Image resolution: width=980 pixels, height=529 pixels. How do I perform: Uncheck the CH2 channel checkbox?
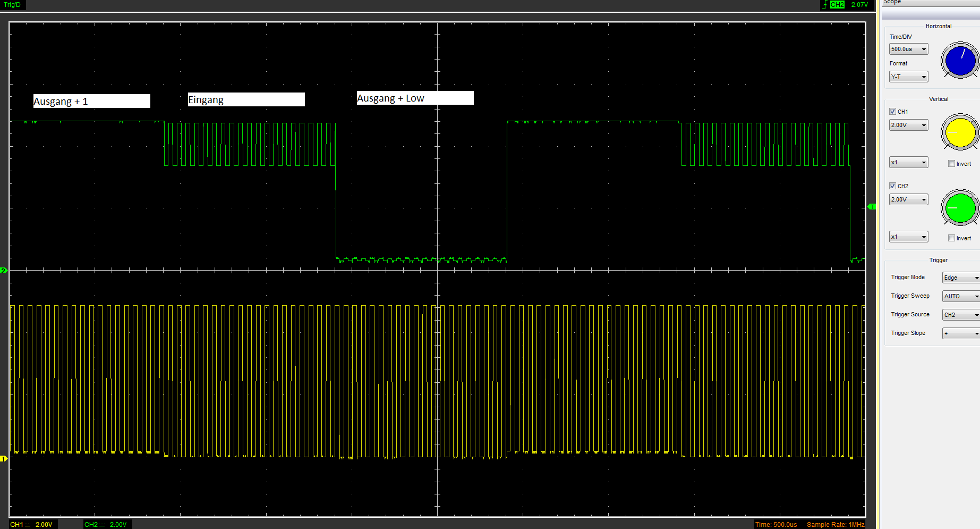[893, 186]
